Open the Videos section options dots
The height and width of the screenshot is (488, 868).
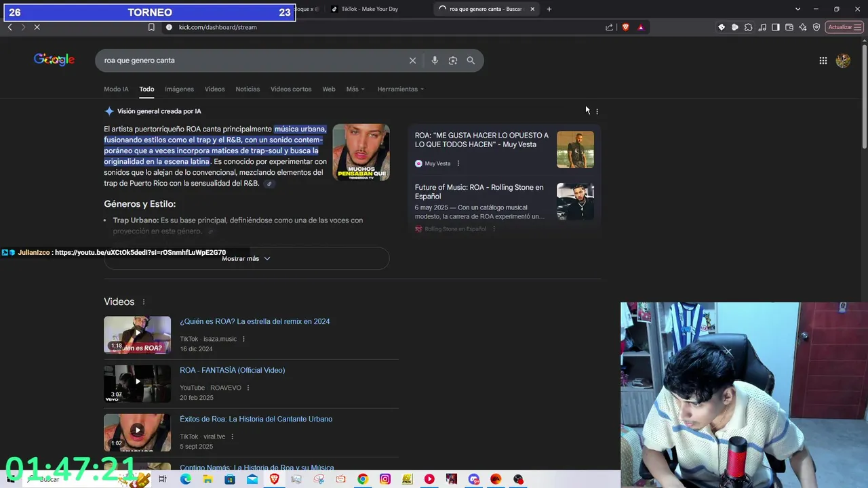143,302
